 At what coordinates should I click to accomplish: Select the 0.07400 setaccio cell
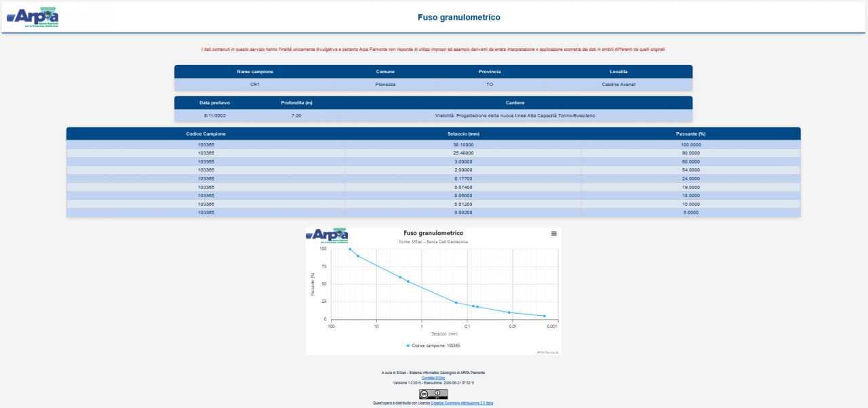coord(463,187)
